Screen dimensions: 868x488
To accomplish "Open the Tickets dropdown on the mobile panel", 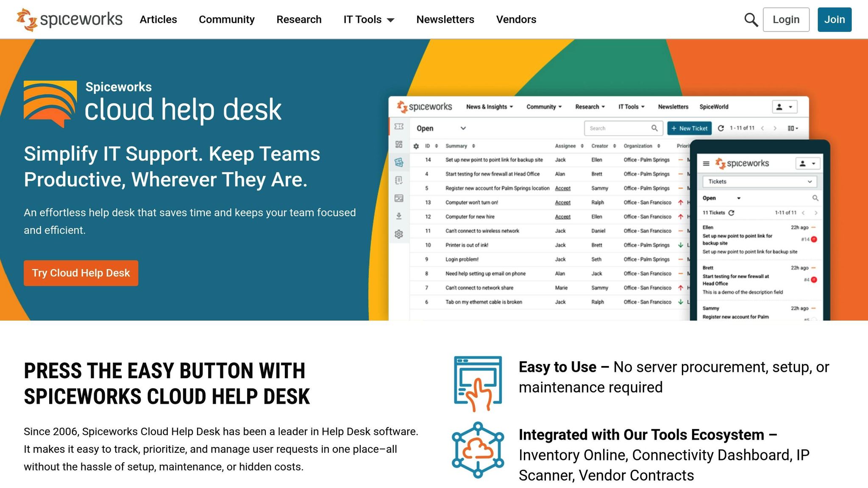I will click(x=759, y=181).
